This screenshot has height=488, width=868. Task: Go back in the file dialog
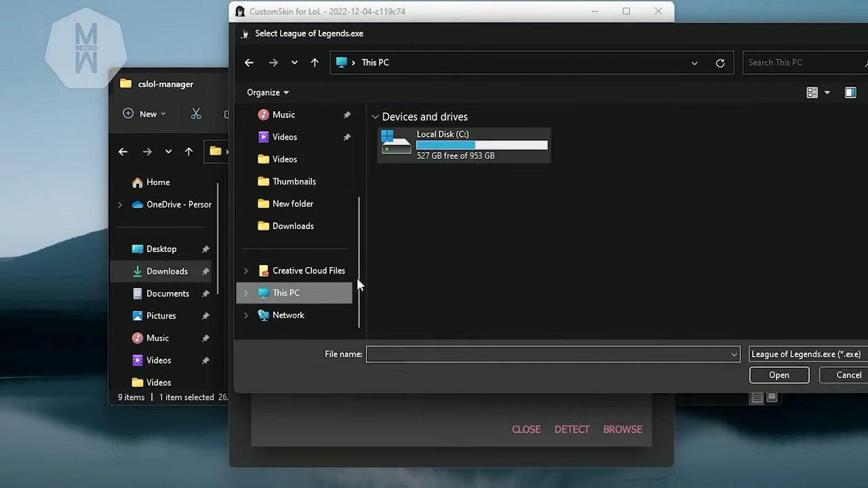click(249, 62)
